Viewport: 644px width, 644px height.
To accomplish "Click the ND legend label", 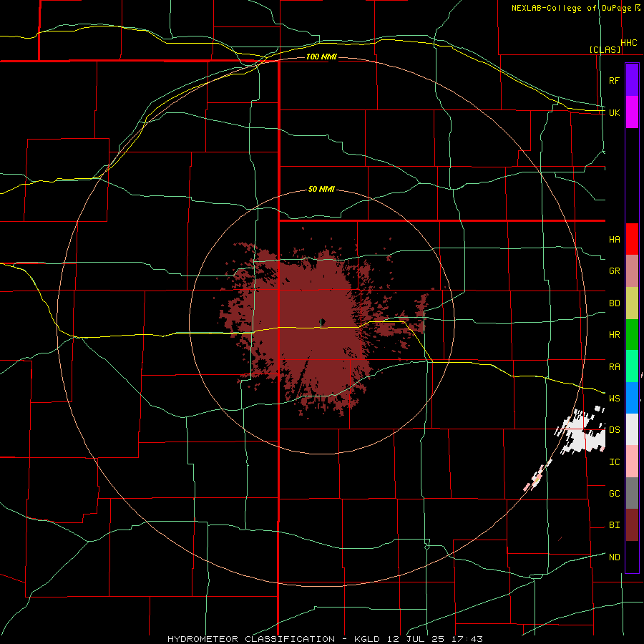I will click(615, 557).
